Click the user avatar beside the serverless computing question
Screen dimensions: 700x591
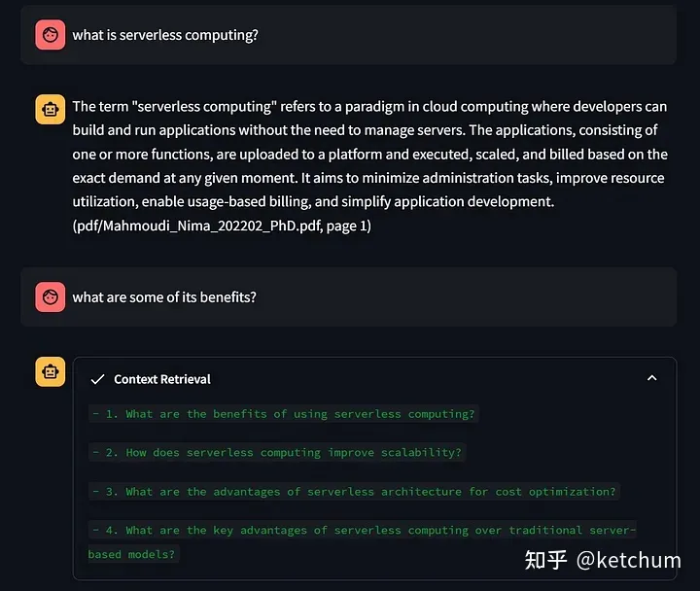point(50,35)
